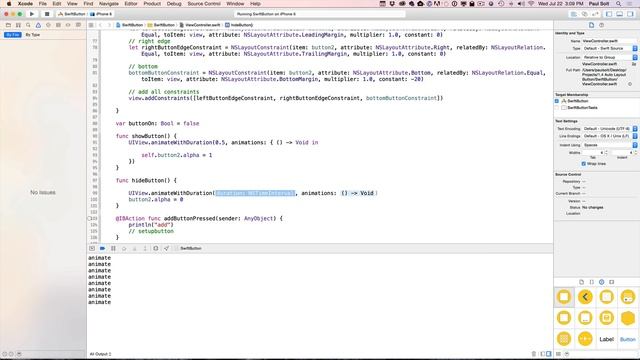This screenshot has height=360, width=640.
Task: Open the report navigator
Action: (x=78, y=25)
